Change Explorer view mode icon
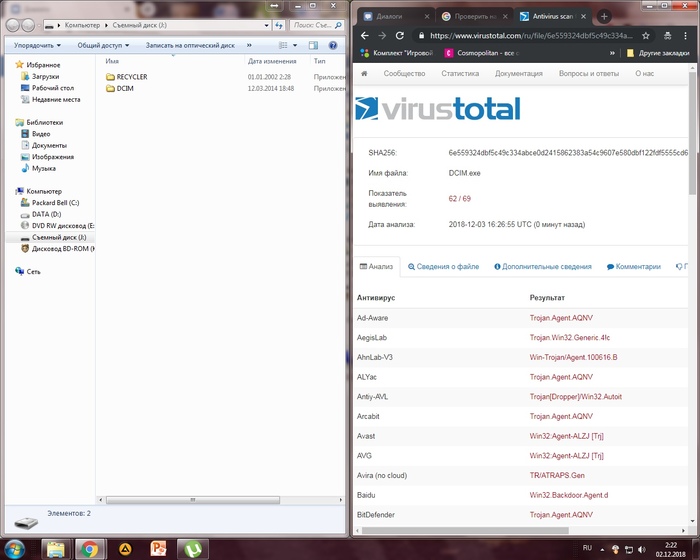The image size is (700, 560). [283, 45]
